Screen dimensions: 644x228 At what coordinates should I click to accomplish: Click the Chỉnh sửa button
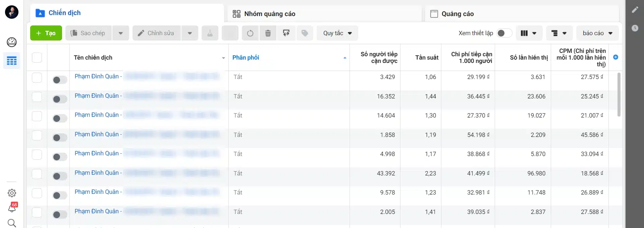tap(157, 33)
